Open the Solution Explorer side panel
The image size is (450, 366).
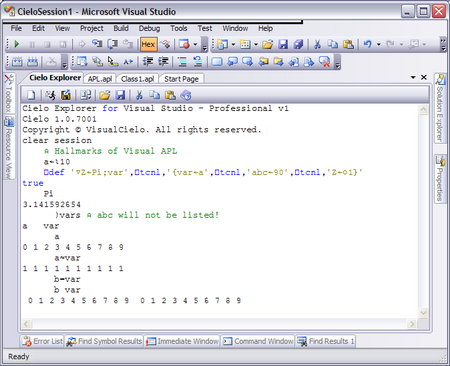point(440,108)
